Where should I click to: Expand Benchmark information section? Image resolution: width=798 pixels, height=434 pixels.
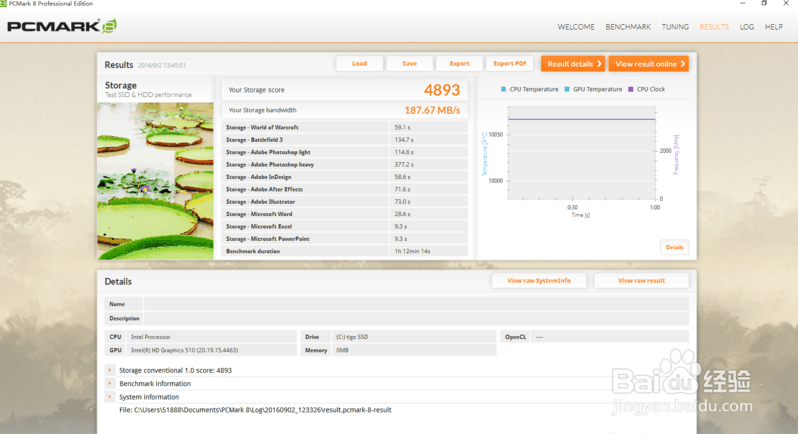click(x=110, y=384)
